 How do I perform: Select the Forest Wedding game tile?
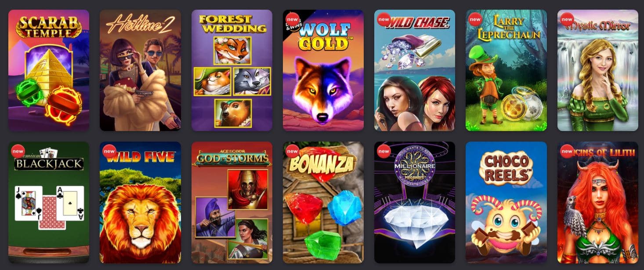click(x=232, y=70)
